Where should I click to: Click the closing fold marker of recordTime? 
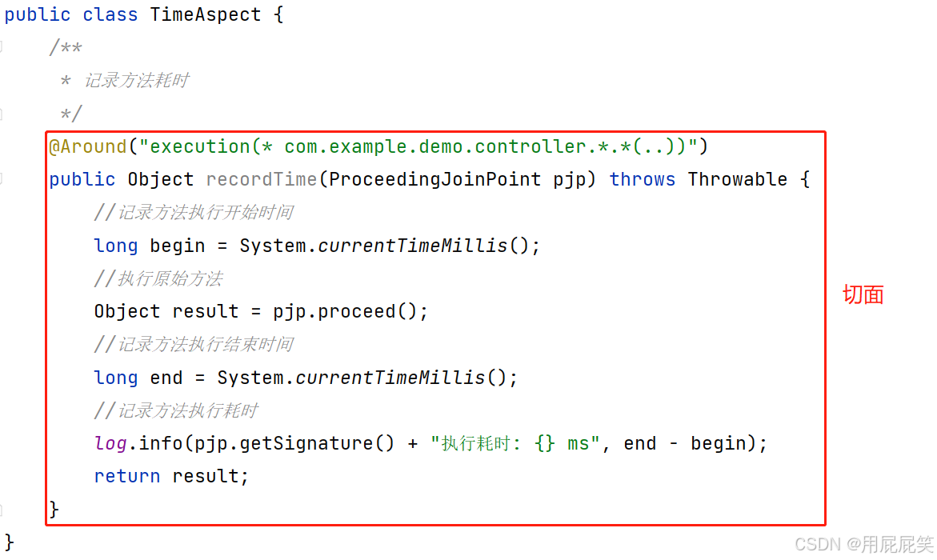(2, 509)
